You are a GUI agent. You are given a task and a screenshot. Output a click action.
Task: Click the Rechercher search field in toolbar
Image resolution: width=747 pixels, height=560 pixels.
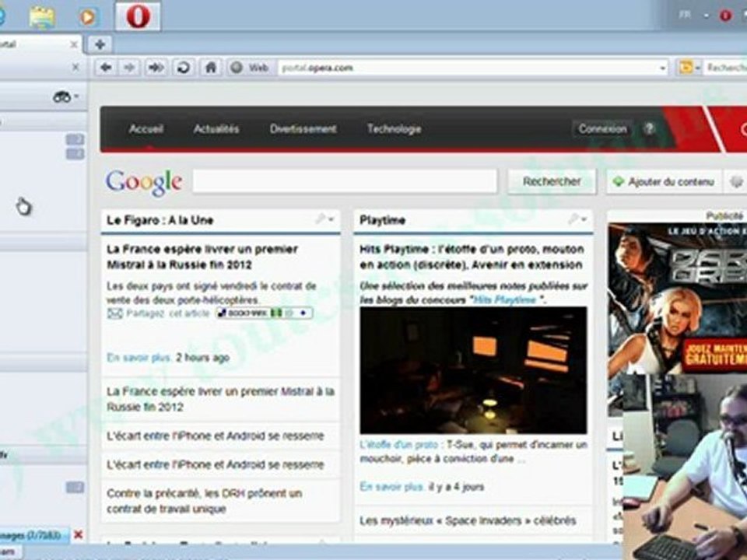(725, 68)
